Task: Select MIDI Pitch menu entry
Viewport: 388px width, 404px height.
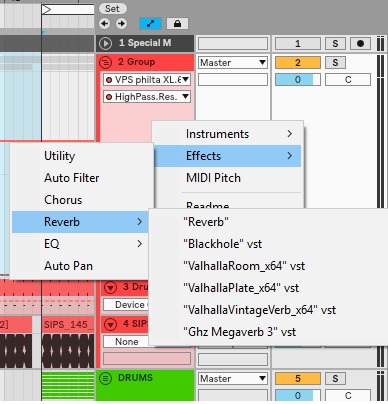Action: pos(228,178)
